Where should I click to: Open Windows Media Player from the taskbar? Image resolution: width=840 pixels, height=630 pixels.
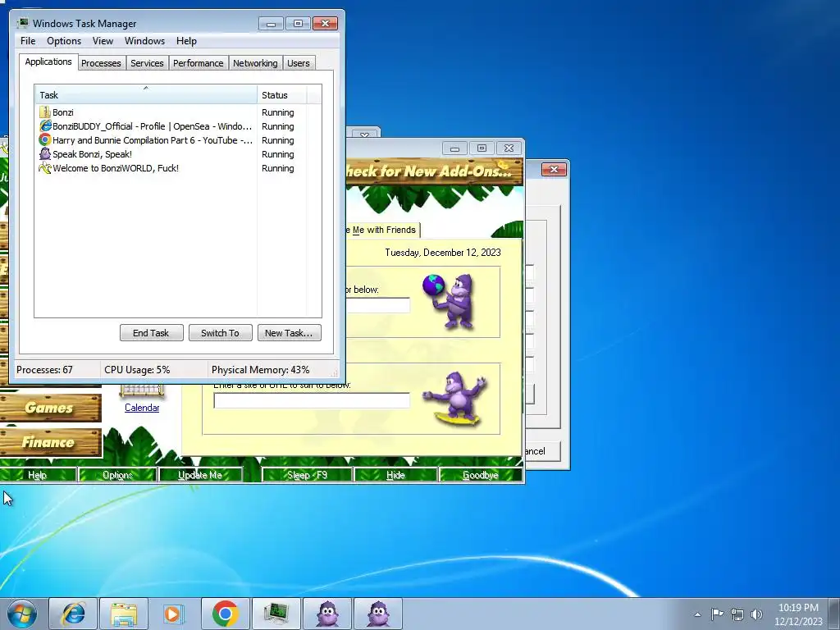pyautogui.click(x=174, y=614)
